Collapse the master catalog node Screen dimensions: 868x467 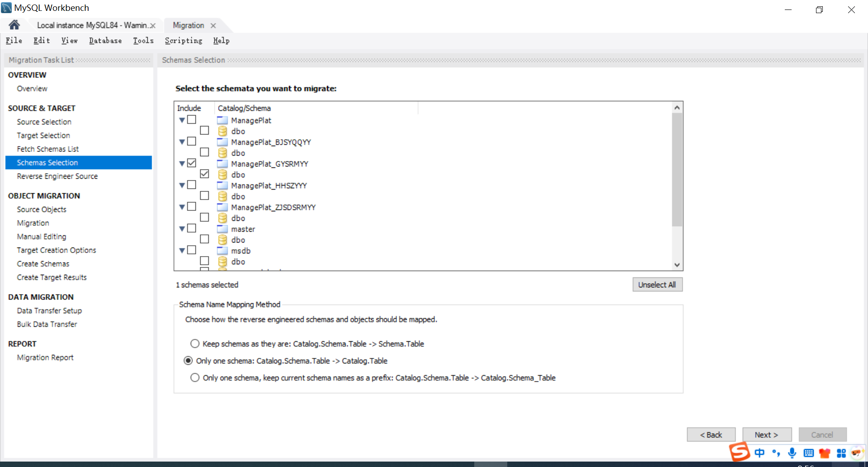pos(182,229)
